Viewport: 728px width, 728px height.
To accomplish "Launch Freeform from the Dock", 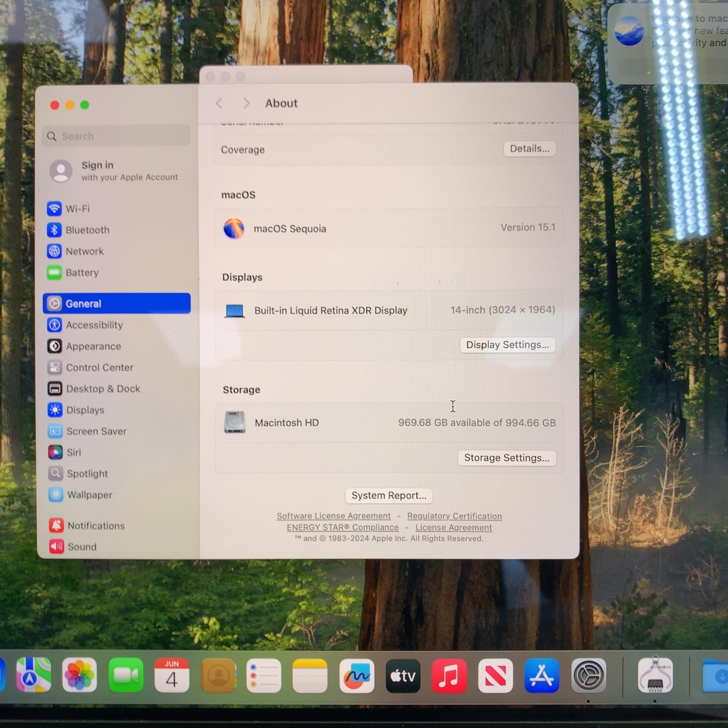I will [357, 676].
